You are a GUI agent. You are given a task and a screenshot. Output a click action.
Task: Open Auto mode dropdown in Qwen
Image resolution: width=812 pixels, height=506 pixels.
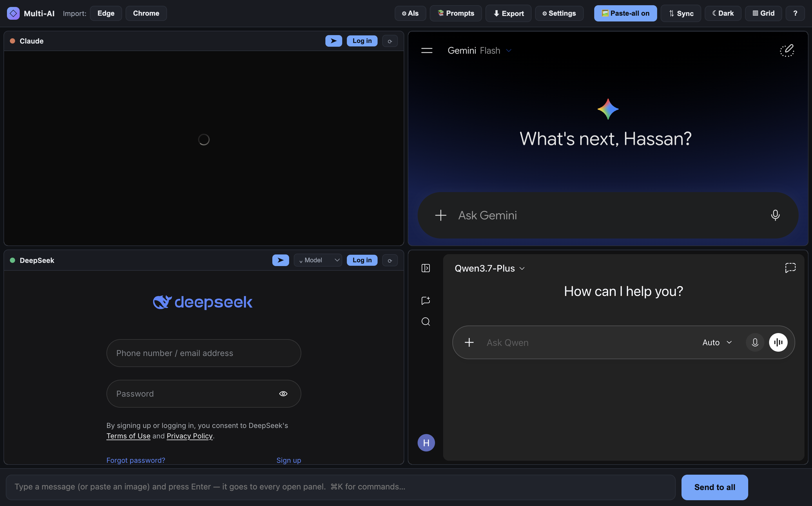[717, 342]
